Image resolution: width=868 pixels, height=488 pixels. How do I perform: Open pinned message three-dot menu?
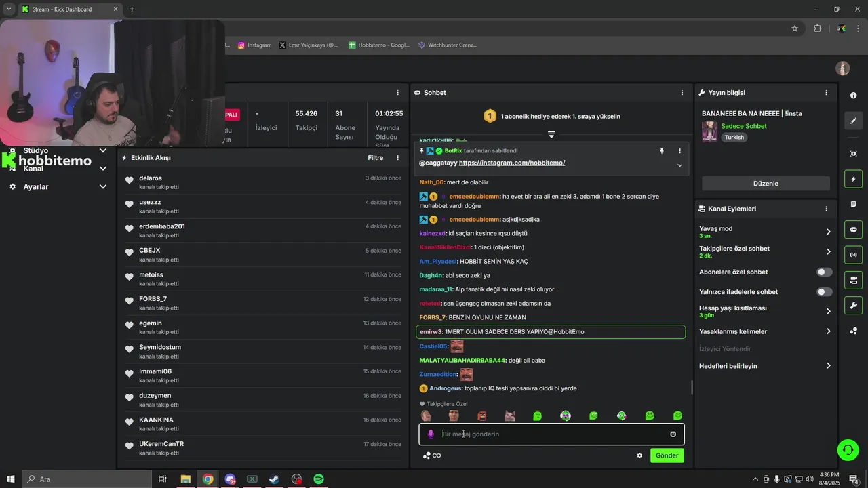[679, 151]
